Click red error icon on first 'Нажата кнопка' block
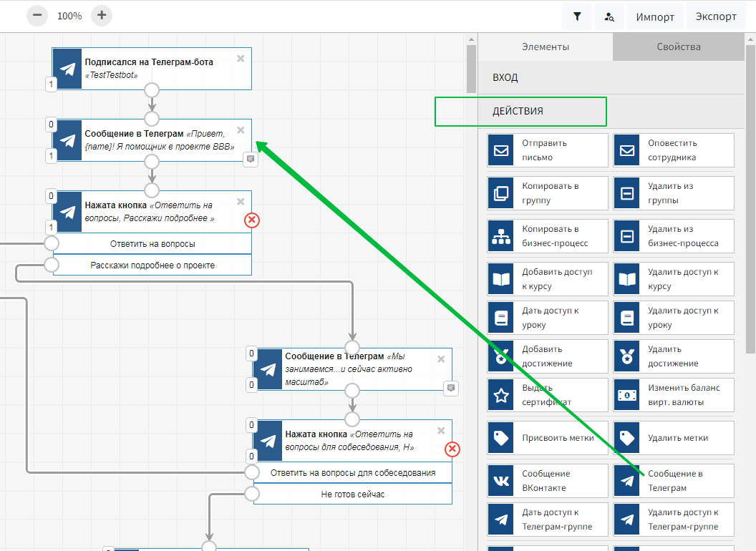The image size is (756, 551). pos(252,220)
